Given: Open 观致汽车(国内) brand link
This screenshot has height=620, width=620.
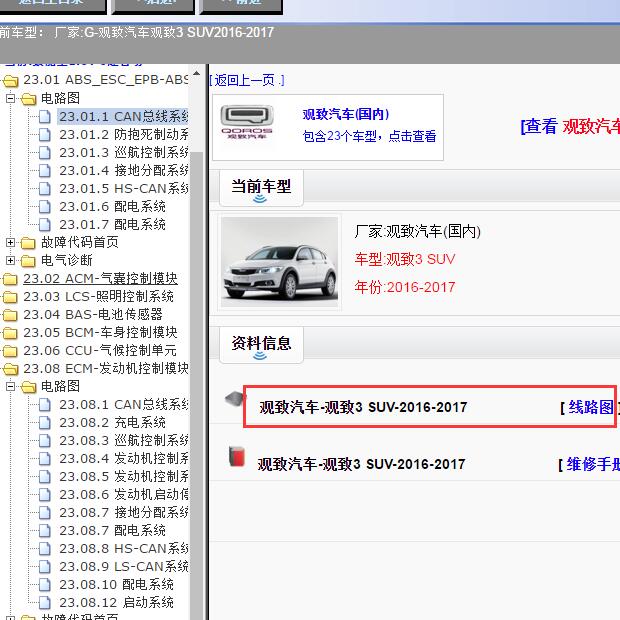Looking at the screenshot, I should (x=346, y=114).
